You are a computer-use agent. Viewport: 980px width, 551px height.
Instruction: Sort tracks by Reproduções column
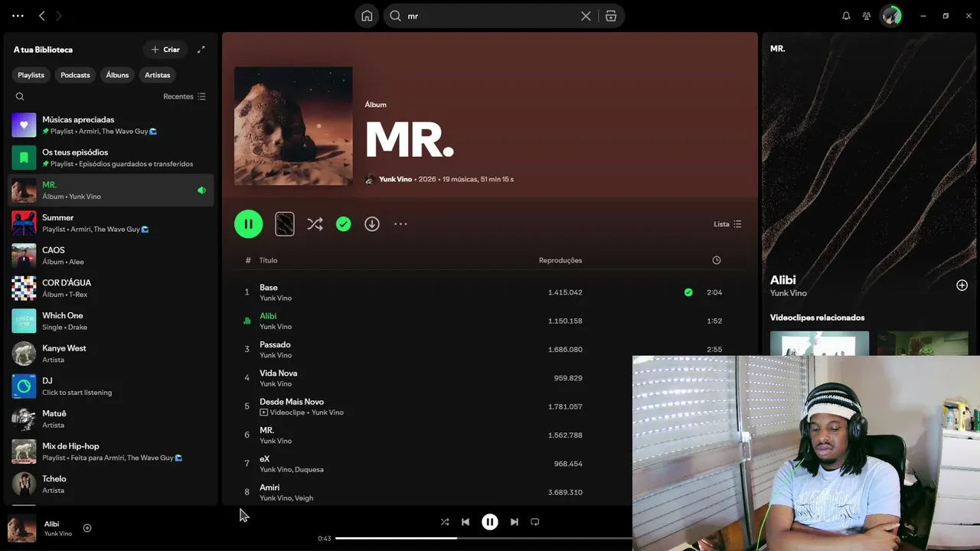[560, 260]
